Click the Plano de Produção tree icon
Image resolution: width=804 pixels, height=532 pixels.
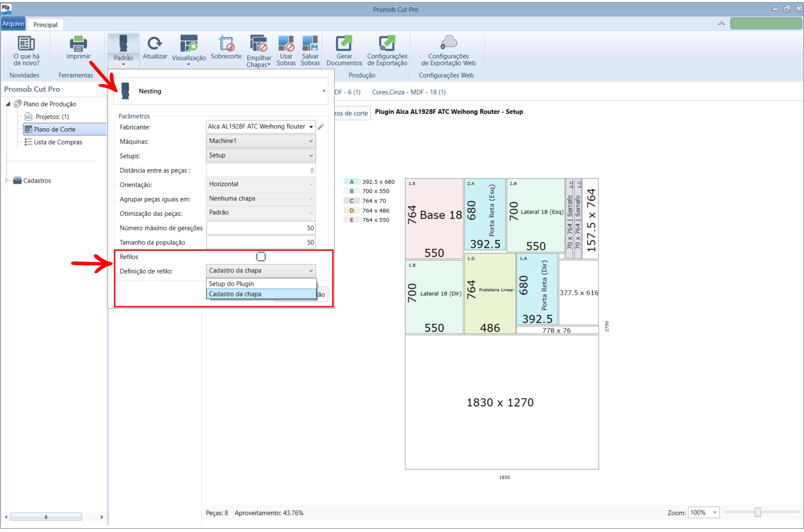pyautogui.click(x=17, y=104)
